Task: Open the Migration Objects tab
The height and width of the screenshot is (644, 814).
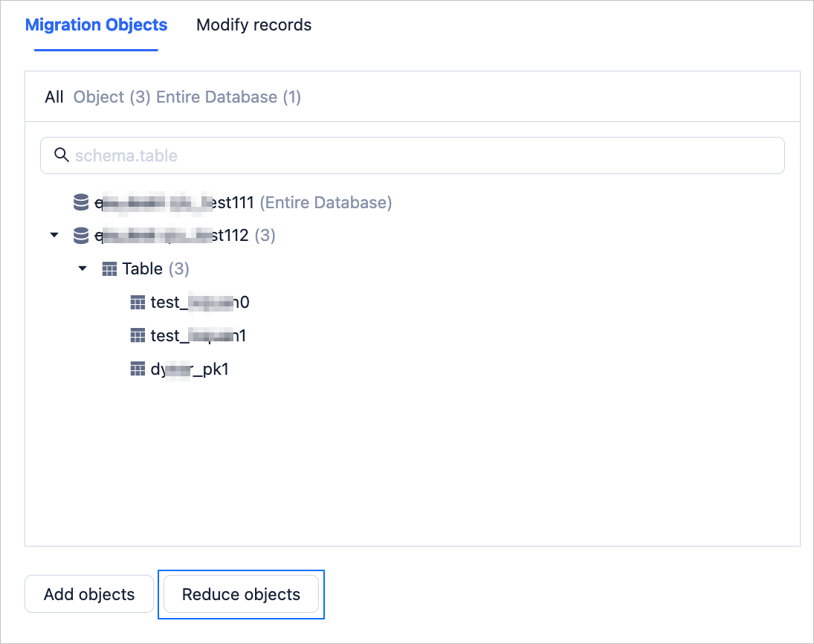Action: point(96,25)
